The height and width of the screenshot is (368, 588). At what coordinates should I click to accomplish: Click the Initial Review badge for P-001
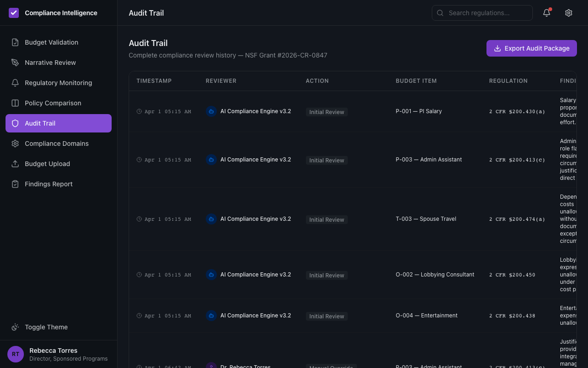click(327, 112)
